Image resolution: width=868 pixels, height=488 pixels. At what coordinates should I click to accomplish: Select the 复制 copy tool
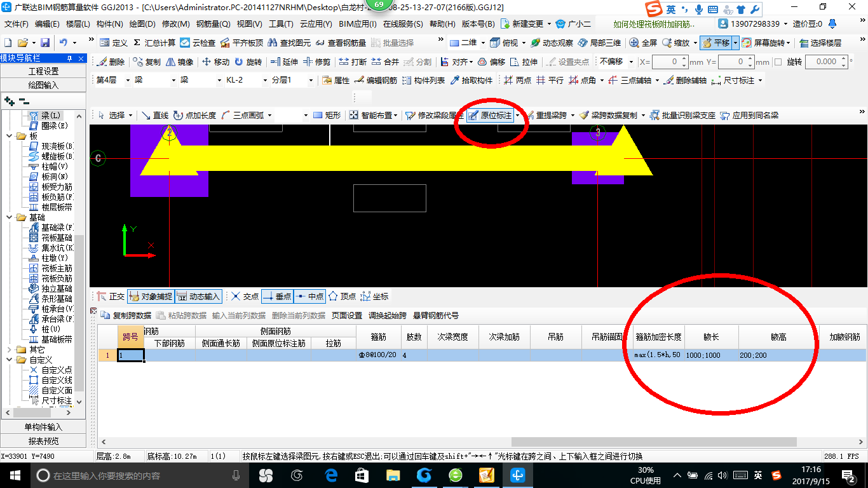[x=146, y=62]
